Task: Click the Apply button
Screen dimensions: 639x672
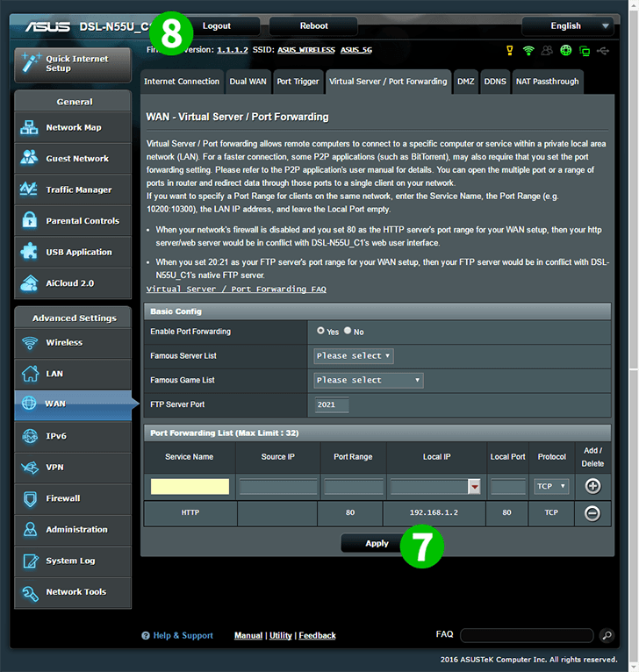Action: click(x=377, y=543)
